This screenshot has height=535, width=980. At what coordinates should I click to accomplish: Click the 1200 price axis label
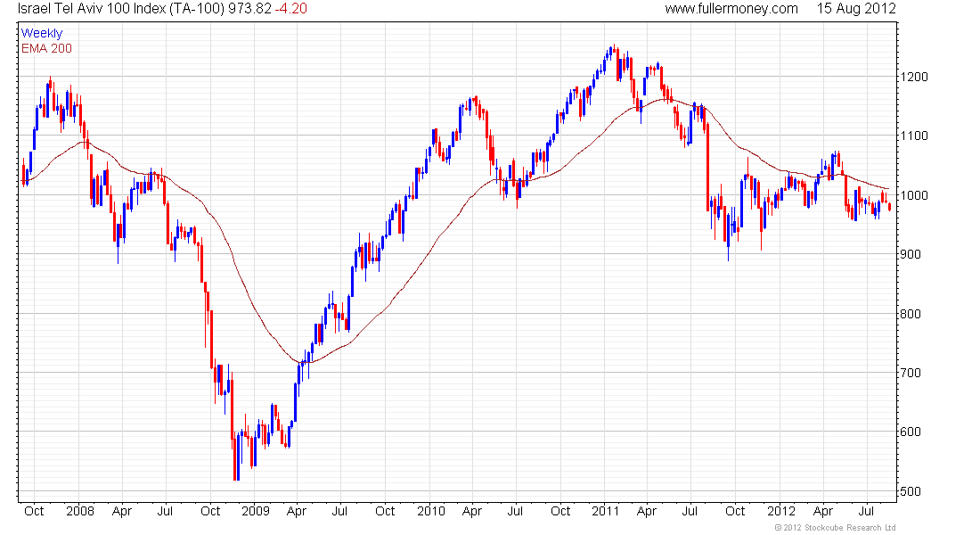click(914, 77)
